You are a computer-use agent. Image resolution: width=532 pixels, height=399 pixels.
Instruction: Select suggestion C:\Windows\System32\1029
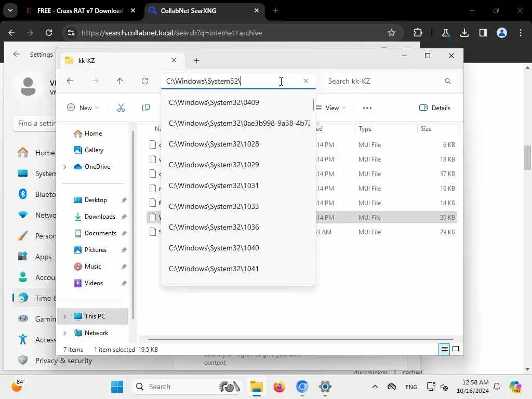(x=238, y=165)
